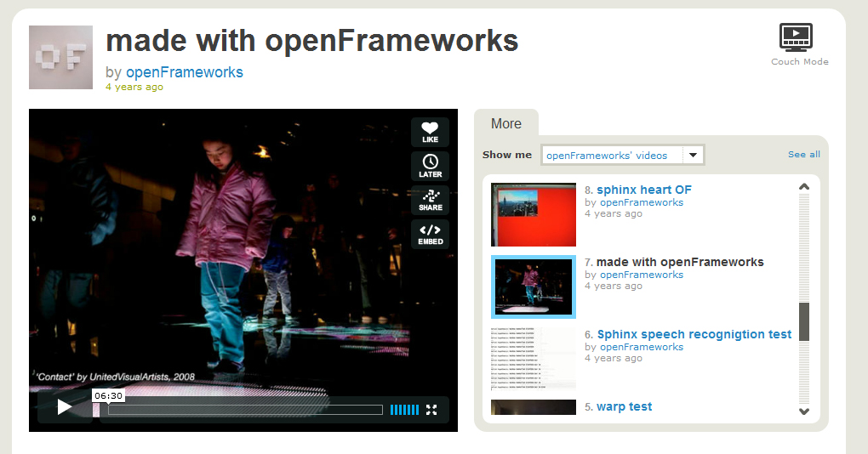
Task: Visit the openFrameworks author link under title
Action: 185,72
